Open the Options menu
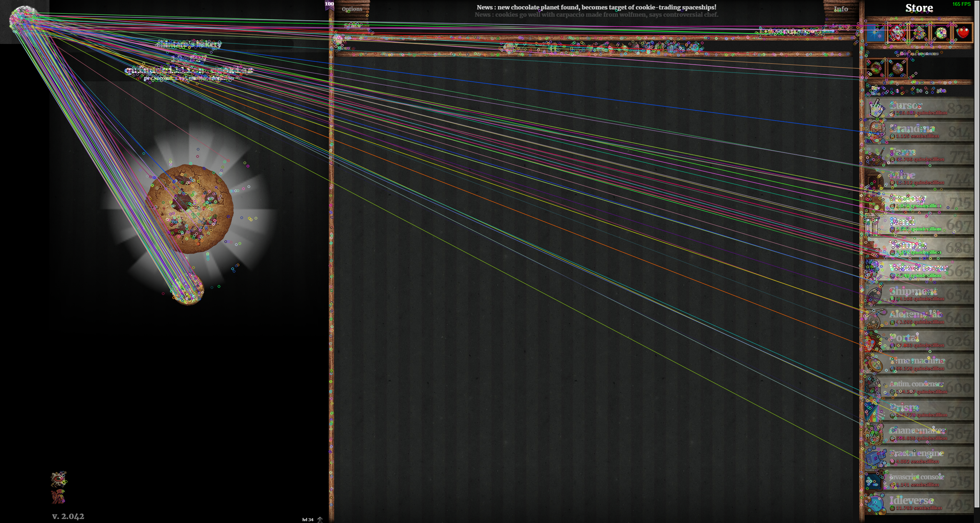 tap(352, 9)
